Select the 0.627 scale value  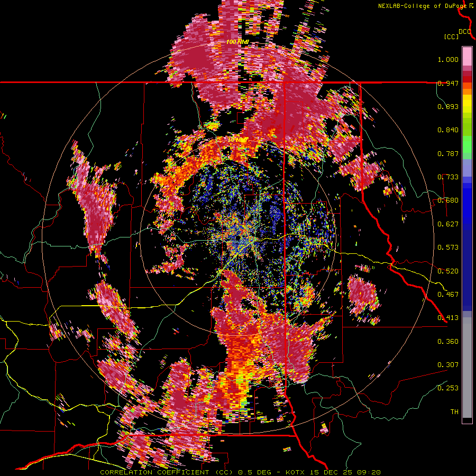tap(448, 224)
